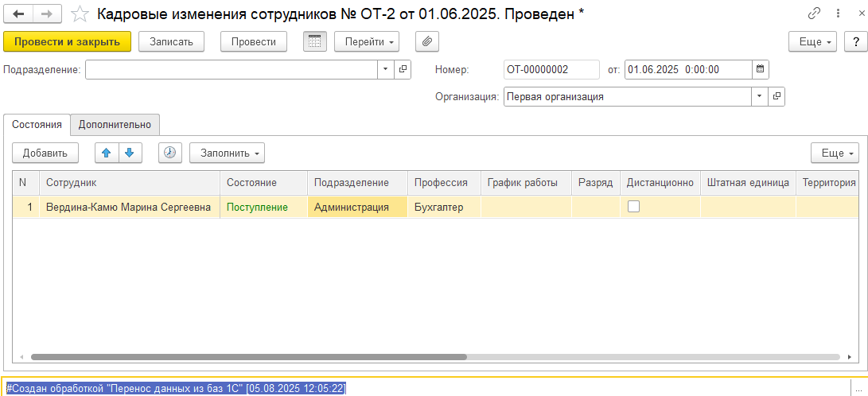Toggle the Дистанционно checkbox in row 1
The width and height of the screenshot is (868, 396).
coord(634,207)
